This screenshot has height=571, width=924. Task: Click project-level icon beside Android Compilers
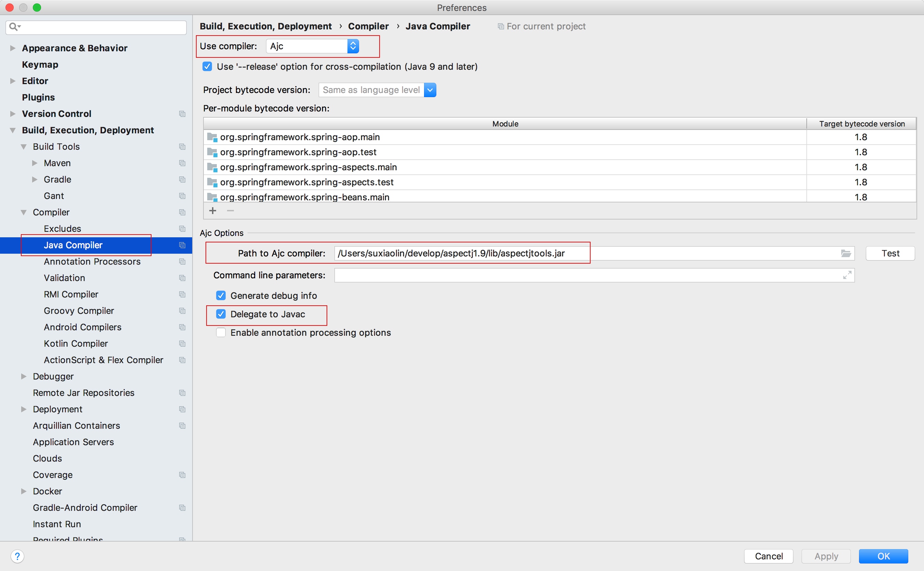tap(182, 327)
